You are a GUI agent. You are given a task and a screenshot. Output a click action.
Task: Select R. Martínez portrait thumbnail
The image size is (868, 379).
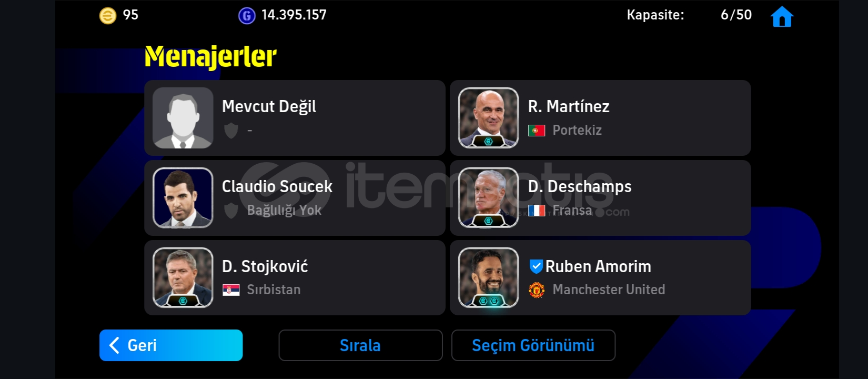point(489,118)
